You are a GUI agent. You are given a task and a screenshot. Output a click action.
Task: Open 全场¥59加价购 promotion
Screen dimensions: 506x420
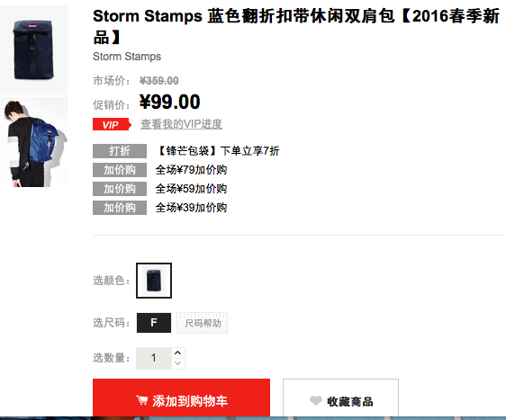[191, 189]
